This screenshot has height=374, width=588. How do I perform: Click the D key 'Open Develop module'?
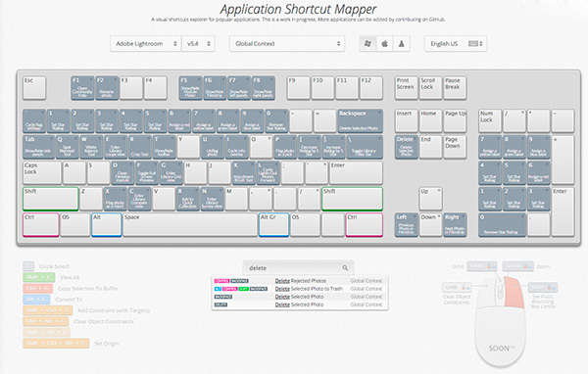pos(122,172)
